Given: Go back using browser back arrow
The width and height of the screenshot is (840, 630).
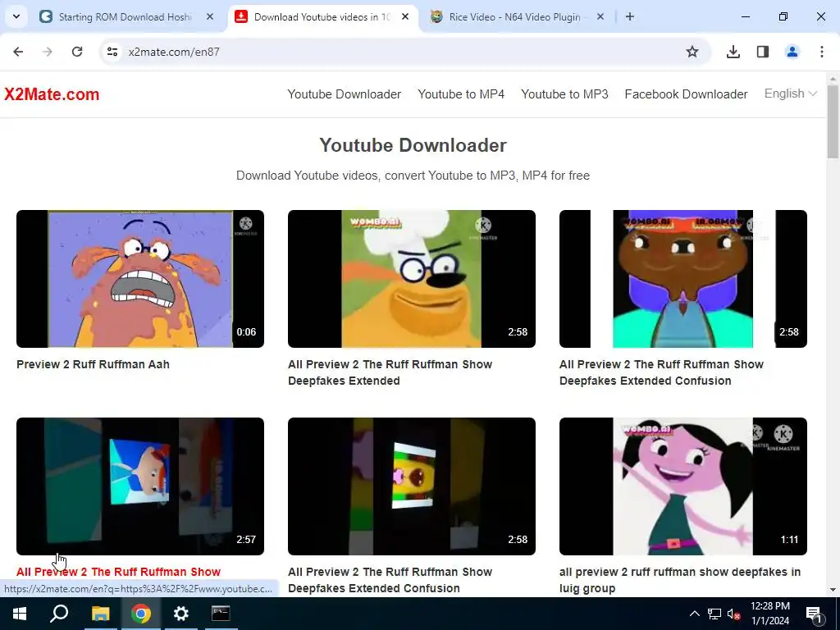Looking at the screenshot, I should 18,52.
